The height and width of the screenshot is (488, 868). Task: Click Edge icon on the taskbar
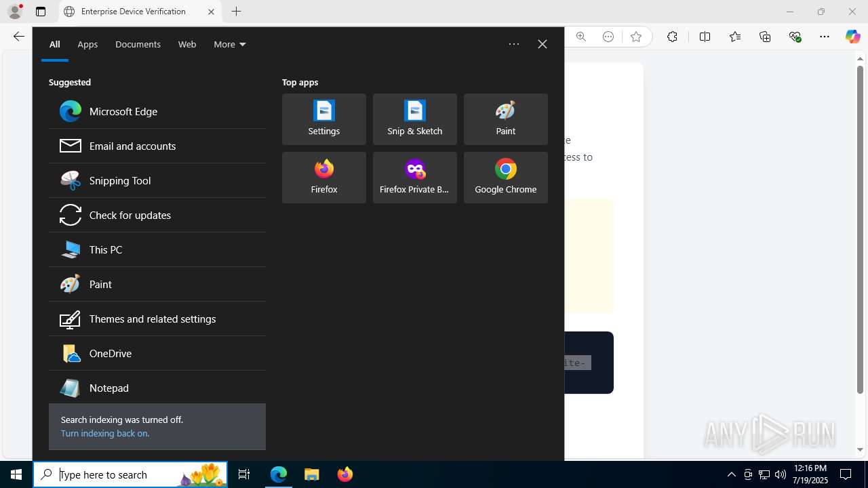[x=279, y=474]
